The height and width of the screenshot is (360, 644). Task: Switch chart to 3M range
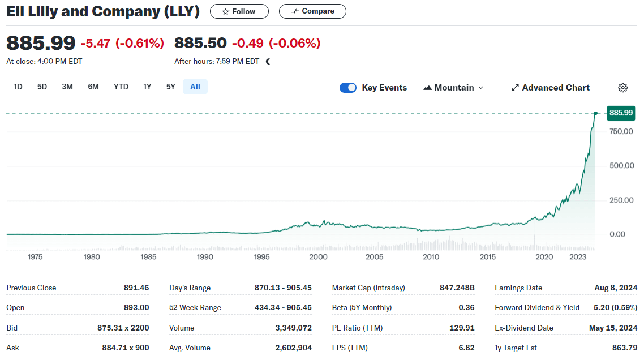(67, 87)
